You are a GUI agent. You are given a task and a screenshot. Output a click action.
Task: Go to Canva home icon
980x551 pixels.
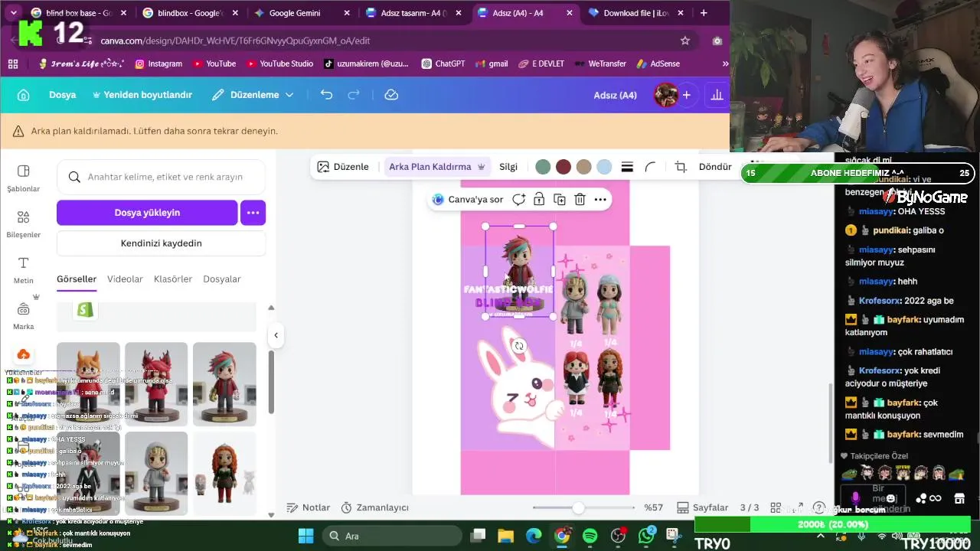23,95
